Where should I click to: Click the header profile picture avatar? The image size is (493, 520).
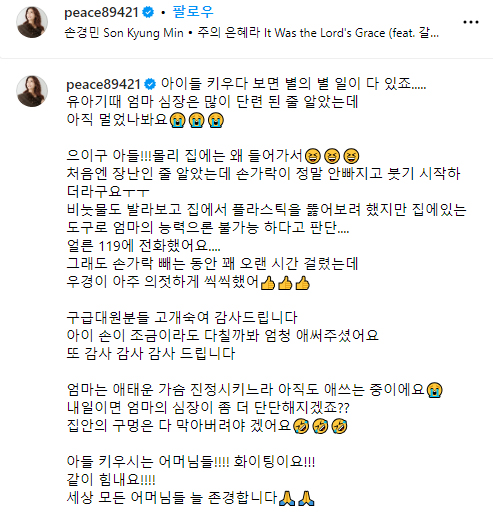[32, 22]
